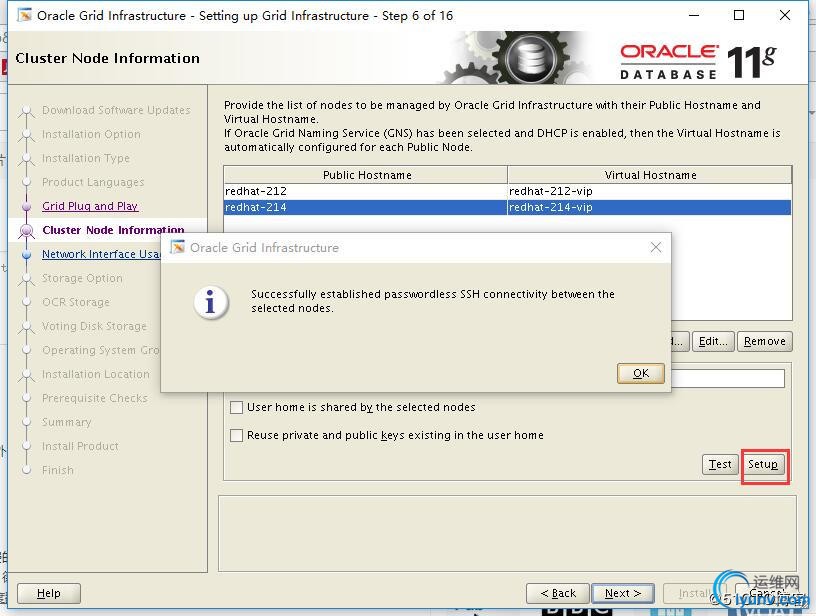
Task: Click the Test SSH connectivity button
Action: [x=720, y=464]
